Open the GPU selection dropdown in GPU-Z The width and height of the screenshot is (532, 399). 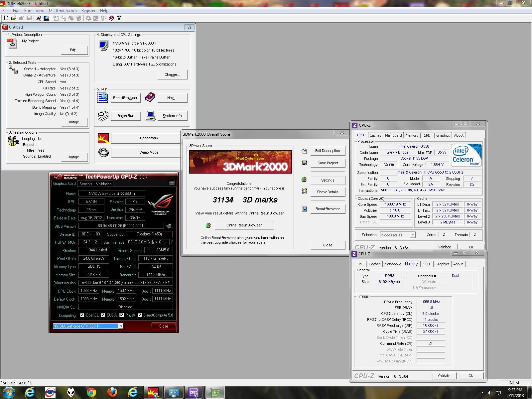pos(121,326)
